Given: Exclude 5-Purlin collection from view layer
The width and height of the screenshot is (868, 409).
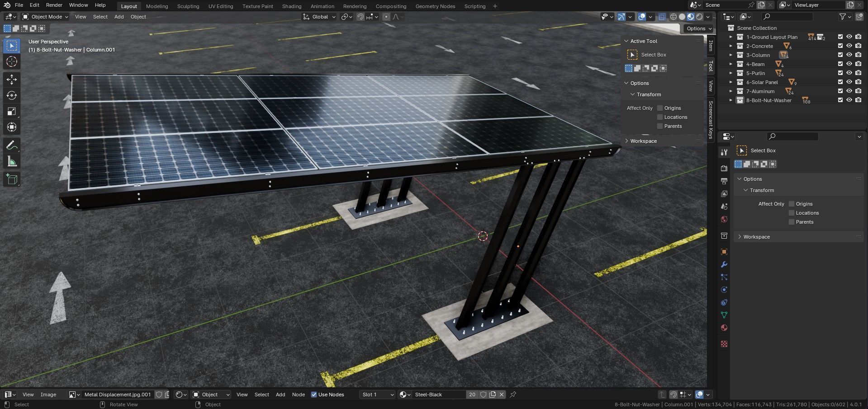Looking at the screenshot, I should (x=840, y=73).
